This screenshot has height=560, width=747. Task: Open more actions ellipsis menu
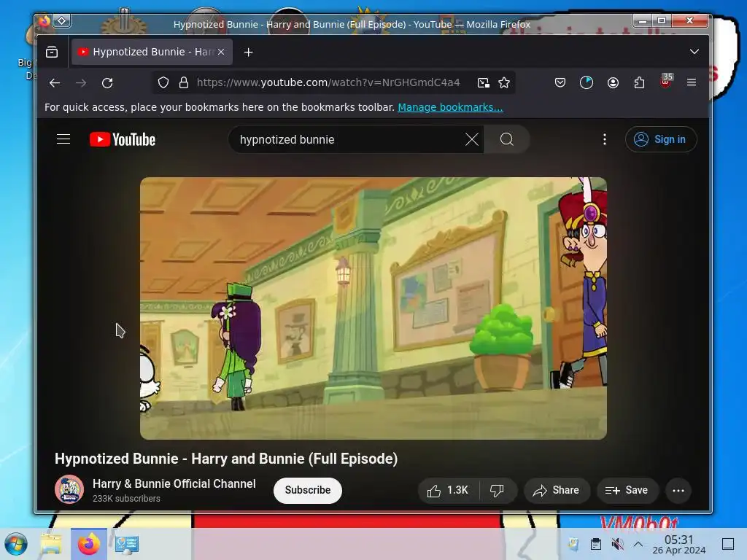coord(678,490)
